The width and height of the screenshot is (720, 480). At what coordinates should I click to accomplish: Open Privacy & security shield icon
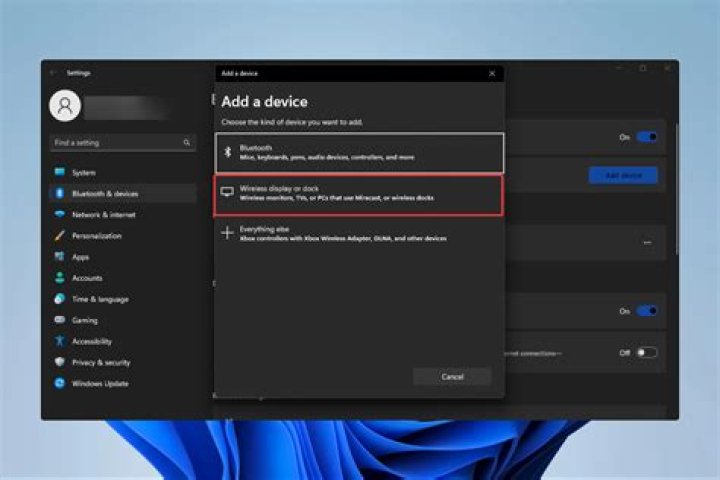point(60,362)
